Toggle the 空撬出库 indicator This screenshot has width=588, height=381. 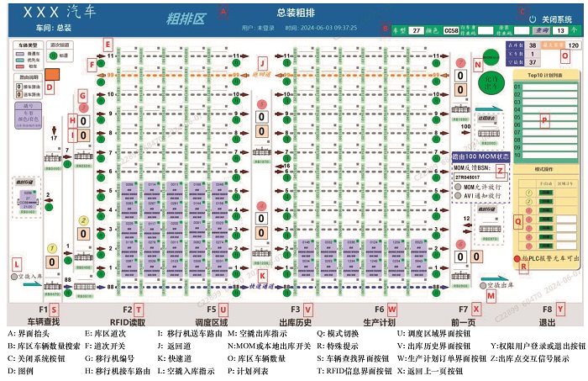coord(483,286)
